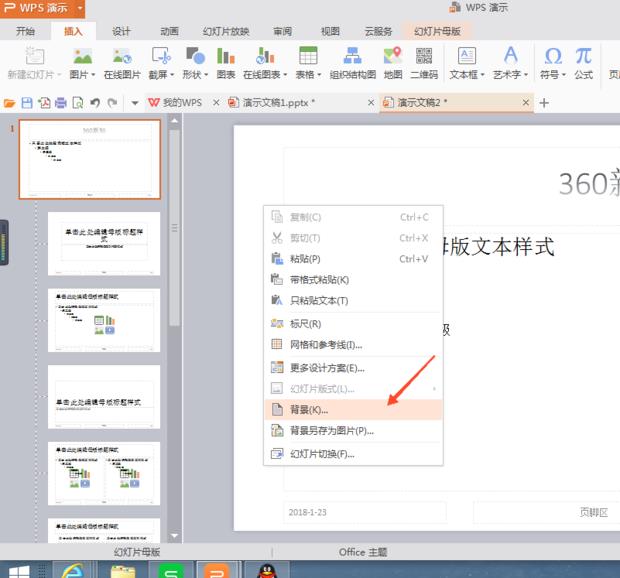
Task: Open the 视图 ribbon tab
Action: pyautogui.click(x=330, y=31)
